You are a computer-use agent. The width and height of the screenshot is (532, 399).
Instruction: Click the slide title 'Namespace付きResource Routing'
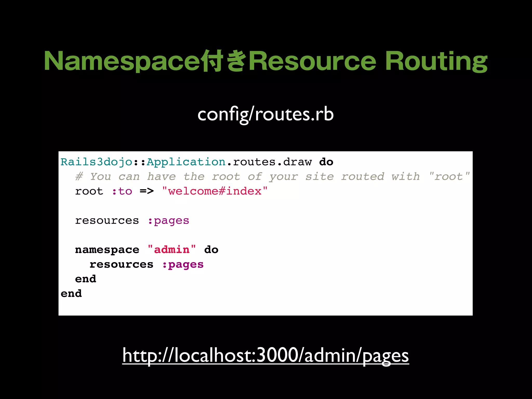point(266,61)
